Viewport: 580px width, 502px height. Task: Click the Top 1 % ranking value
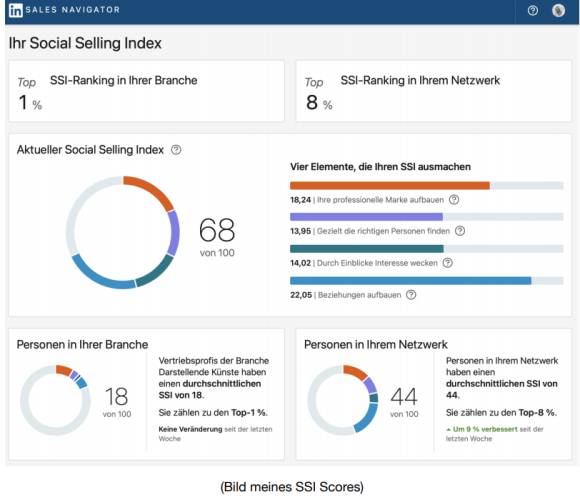30,94
